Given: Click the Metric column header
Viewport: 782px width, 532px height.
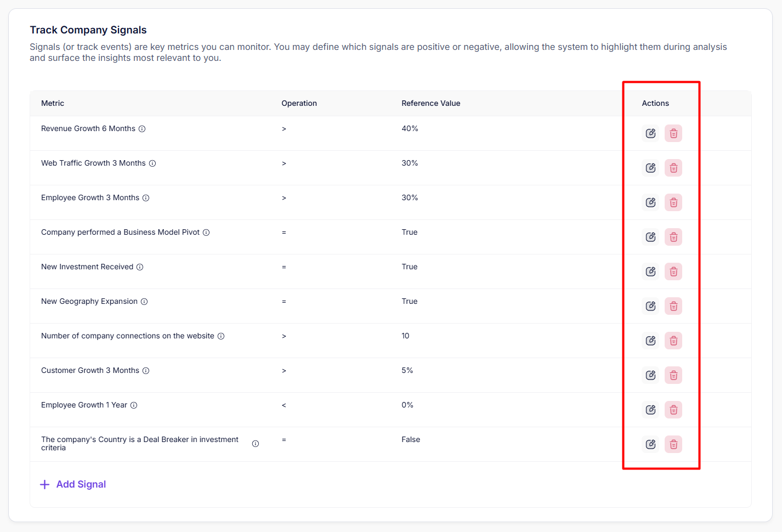Looking at the screenshot, I should point(53,103).
